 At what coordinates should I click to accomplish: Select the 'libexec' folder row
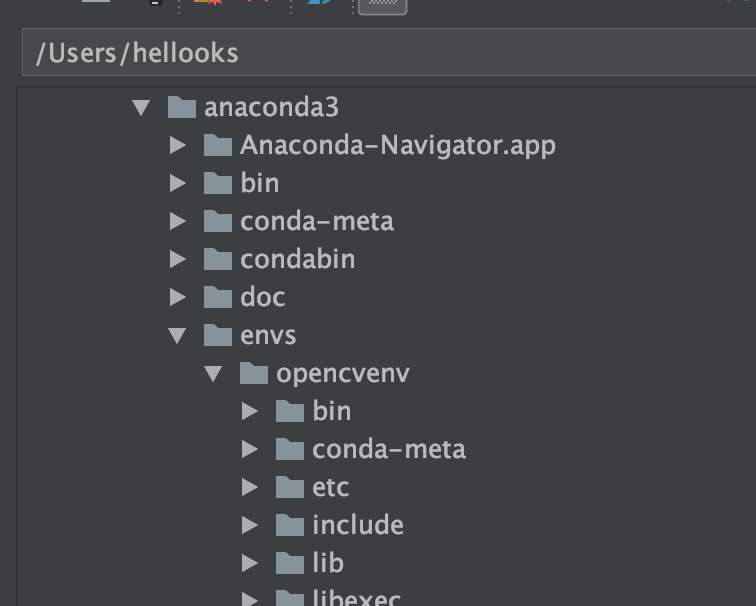[386, 596]
